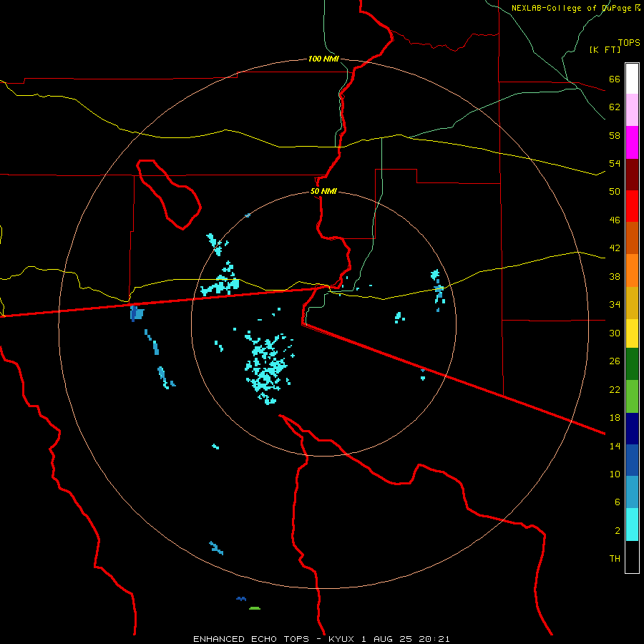The width and height of the screenshot is (644, 644).
Task: Click the light pink legend swatch
Action: click(632, 109)
